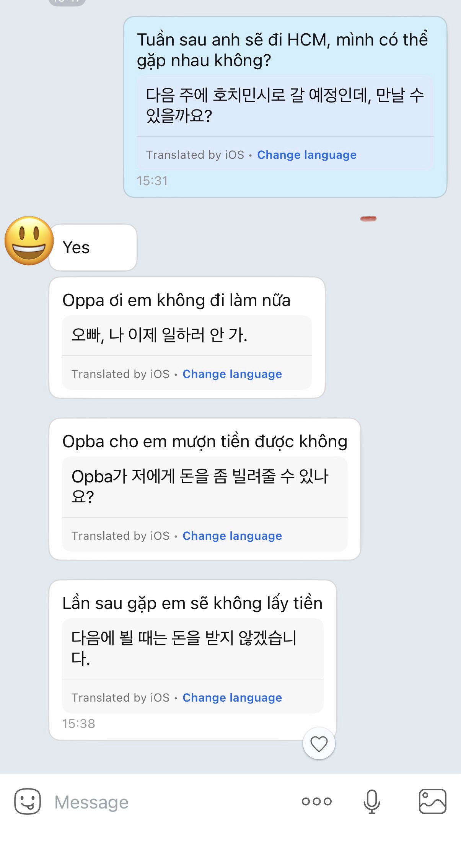Tap the three-dots more options icon
The image size is (461, 868).
316,801
